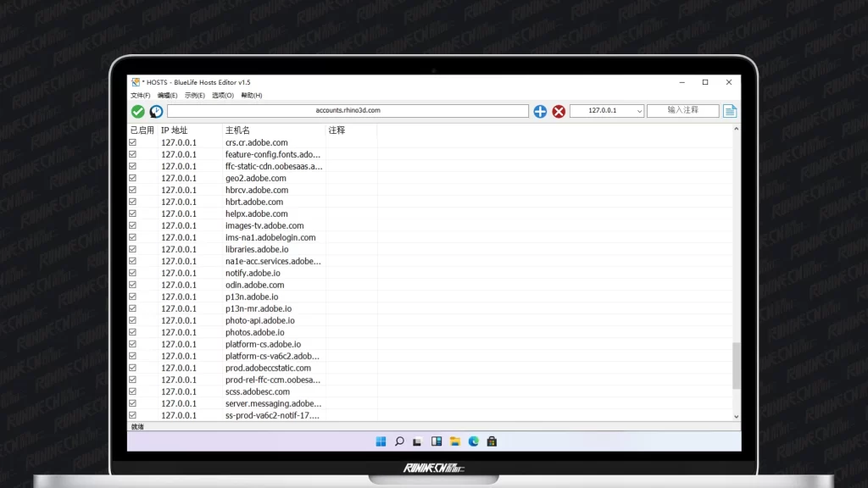Click the green checkmark save icon
The height and width of the screenshot is (488, 868).
(137, 111)
